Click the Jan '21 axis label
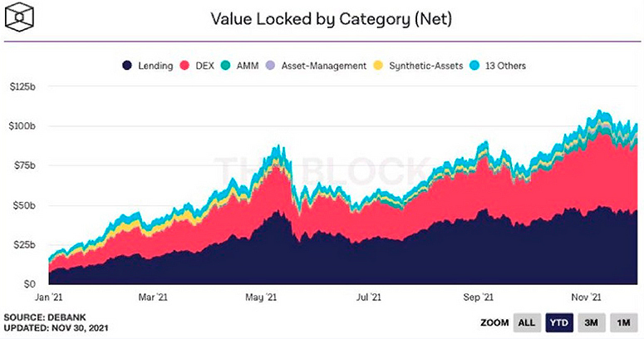The image size is (644, 339). (48, 296)
